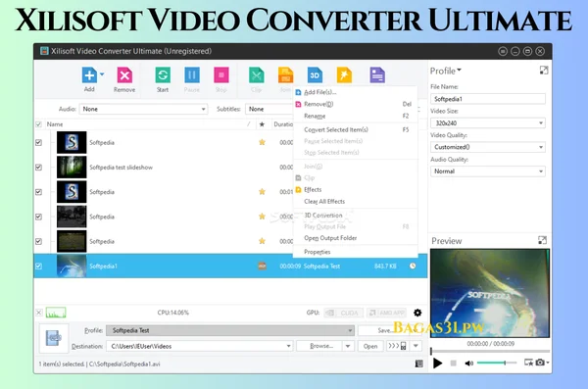This screenshot has height=389, width=588.
Task: Start conversion with the Start icon
Action: [x=163, y=75]
